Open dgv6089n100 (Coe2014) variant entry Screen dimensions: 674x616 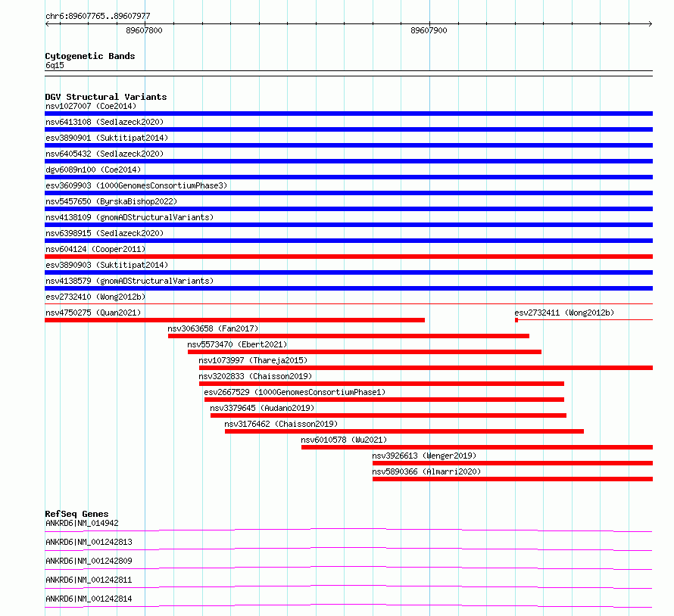pos(93,170)
